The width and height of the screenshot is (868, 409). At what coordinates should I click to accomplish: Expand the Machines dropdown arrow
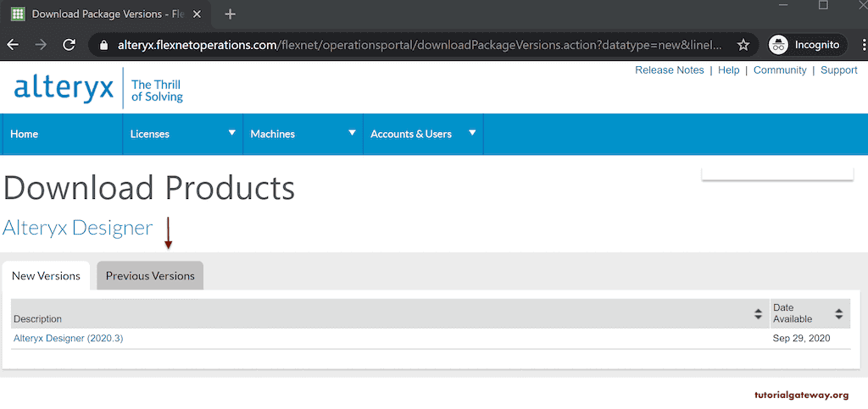pyautogui.click(x=352, y=133)
